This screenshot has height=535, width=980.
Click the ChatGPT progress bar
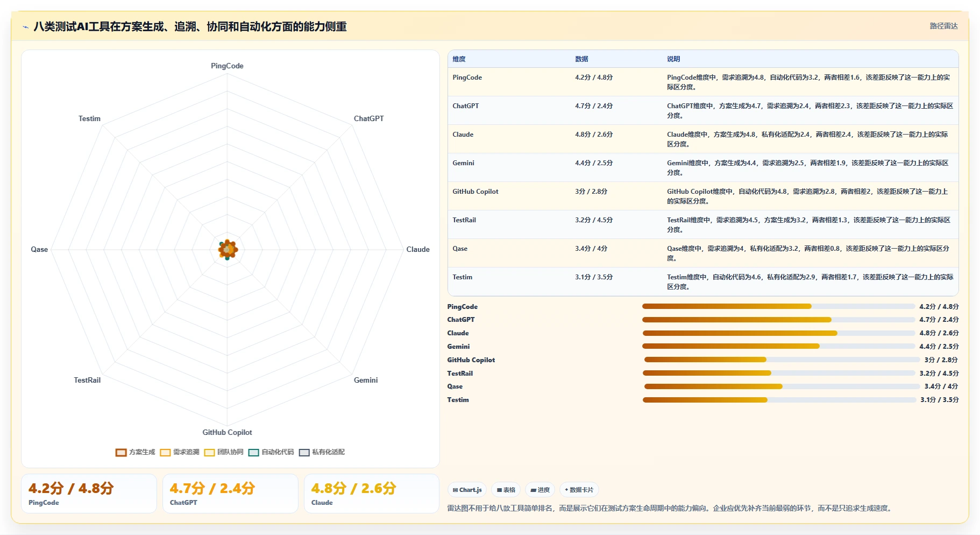tap(778, 320)
